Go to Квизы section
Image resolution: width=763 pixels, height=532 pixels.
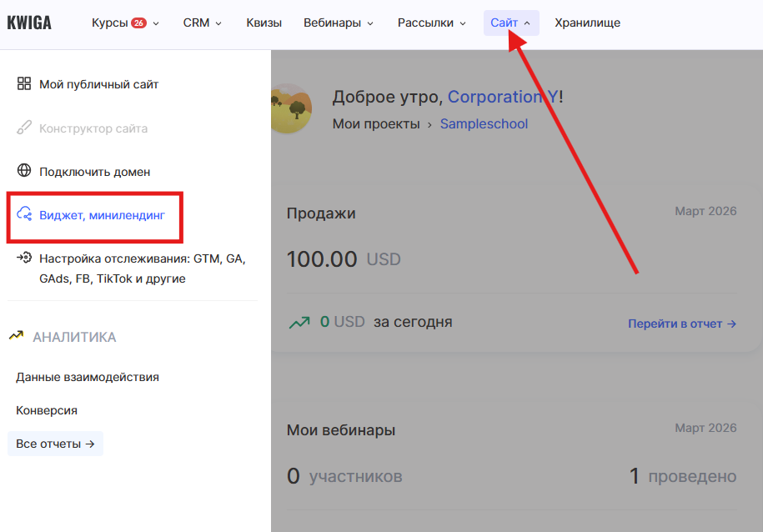pos(264,23)
